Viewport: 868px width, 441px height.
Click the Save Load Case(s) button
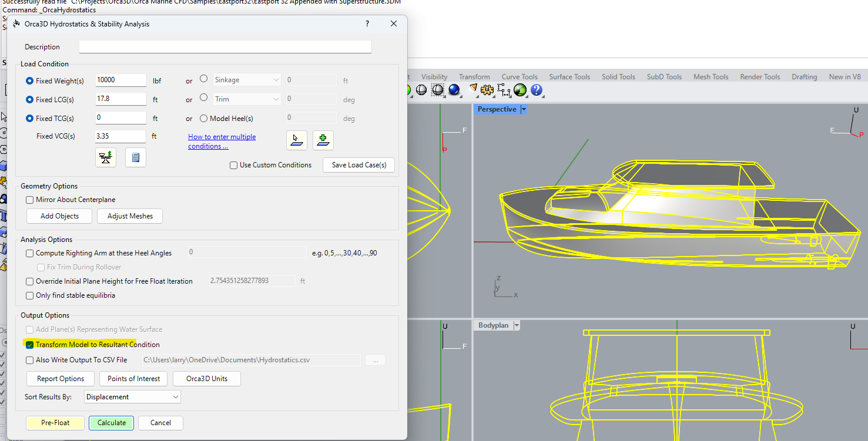358,165
